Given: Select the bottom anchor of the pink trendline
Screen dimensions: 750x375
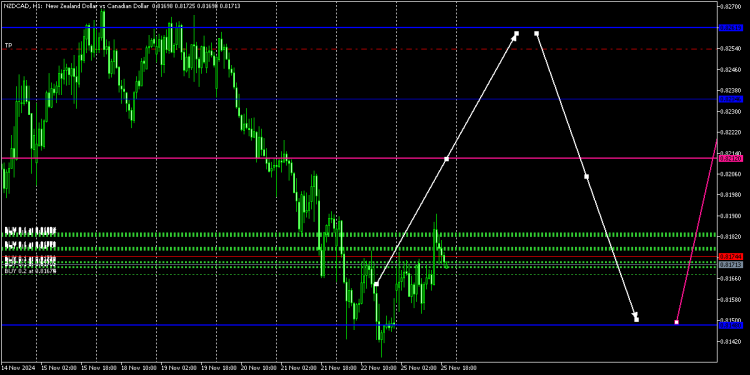Looking at the screenshot, I should click(676, 322).
